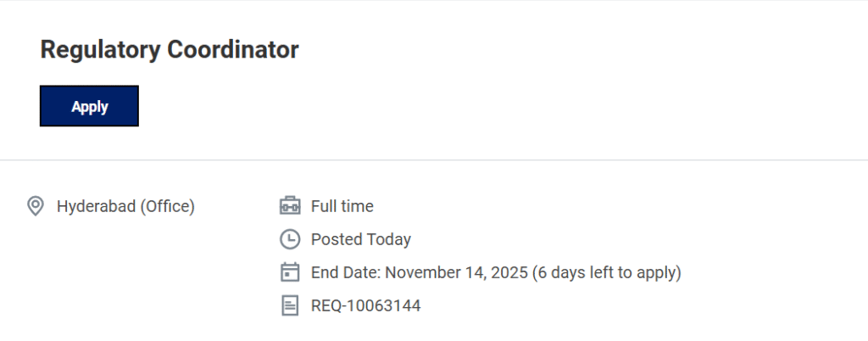Click the Posted Today text
Screen dimensions: 868x341
[360, 239]
